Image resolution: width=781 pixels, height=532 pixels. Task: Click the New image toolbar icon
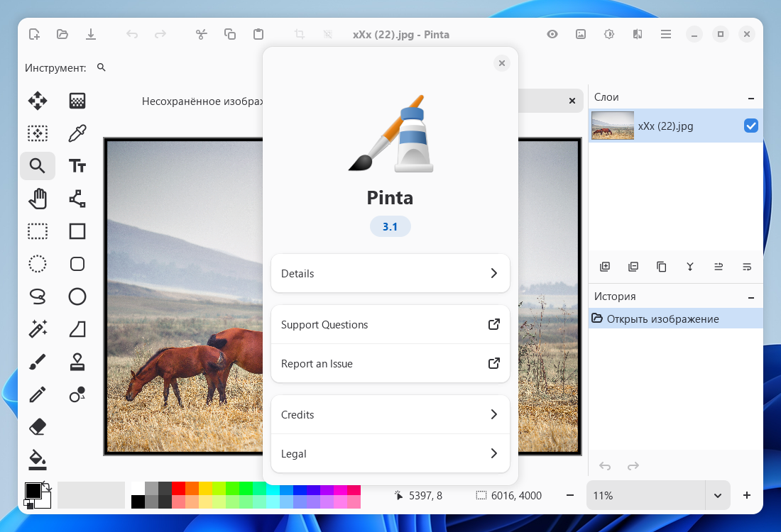pos(34,34)
